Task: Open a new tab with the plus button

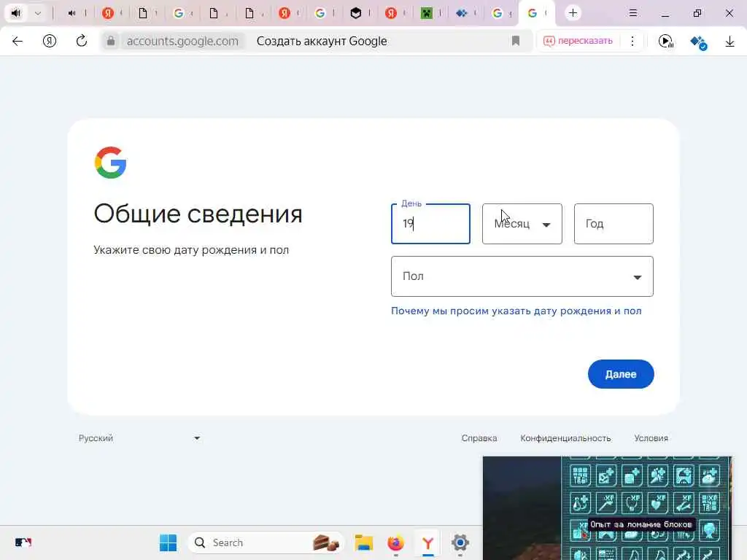Action: [x=573, y=13]
